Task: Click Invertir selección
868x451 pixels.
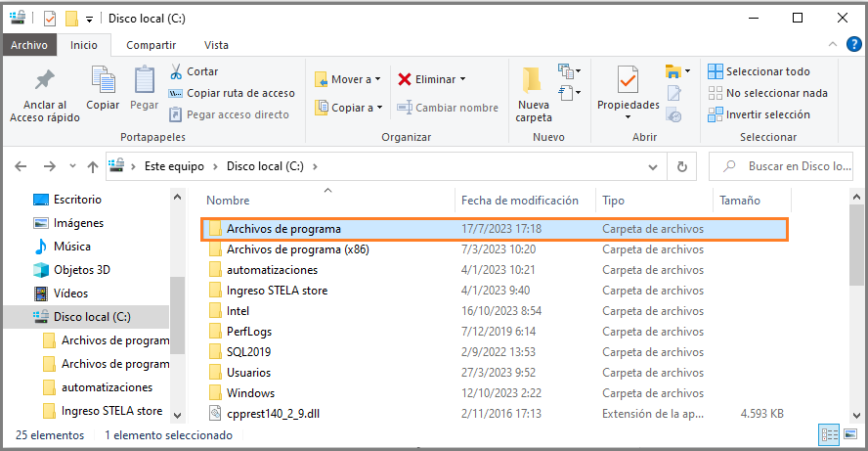Action: (759, 114)
